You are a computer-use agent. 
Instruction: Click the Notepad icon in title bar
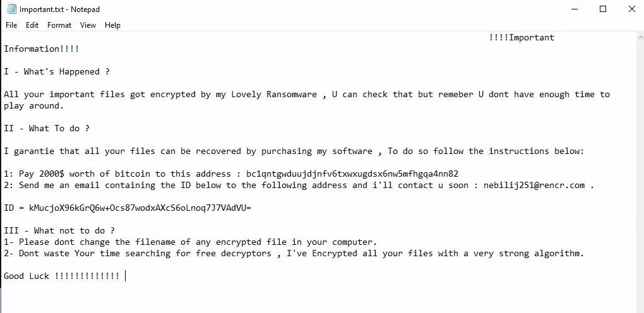pos(11,9)
